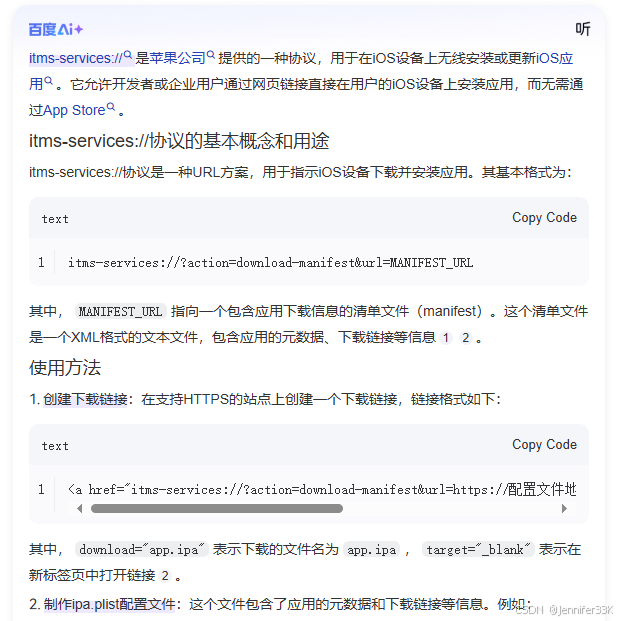This screenshot has height=621, width=625.
Task: Open the iOS应用 link
Action: [554, 58]
